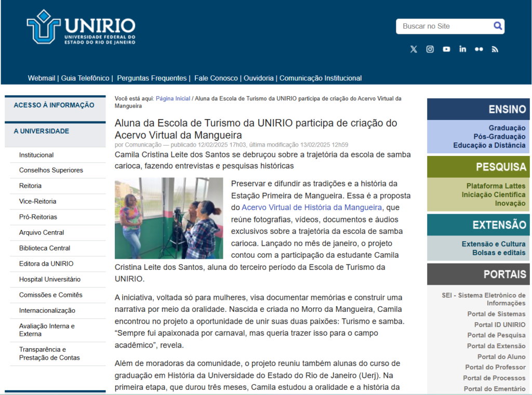Open Portal do Professor link
This screenshot has height=395, width=532.
click(495, 367)
